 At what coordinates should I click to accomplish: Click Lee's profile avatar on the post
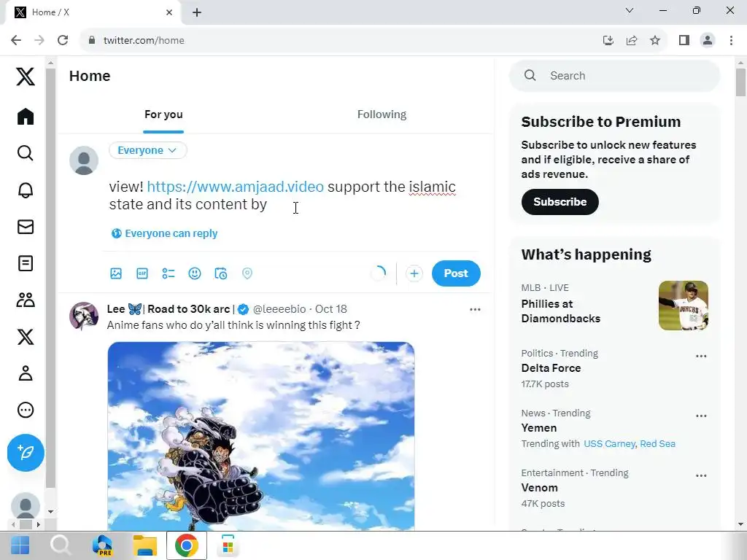(x=84, y=316)
